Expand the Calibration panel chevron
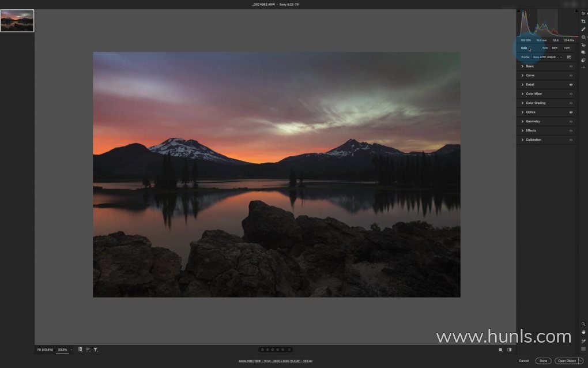 [522, 140]
